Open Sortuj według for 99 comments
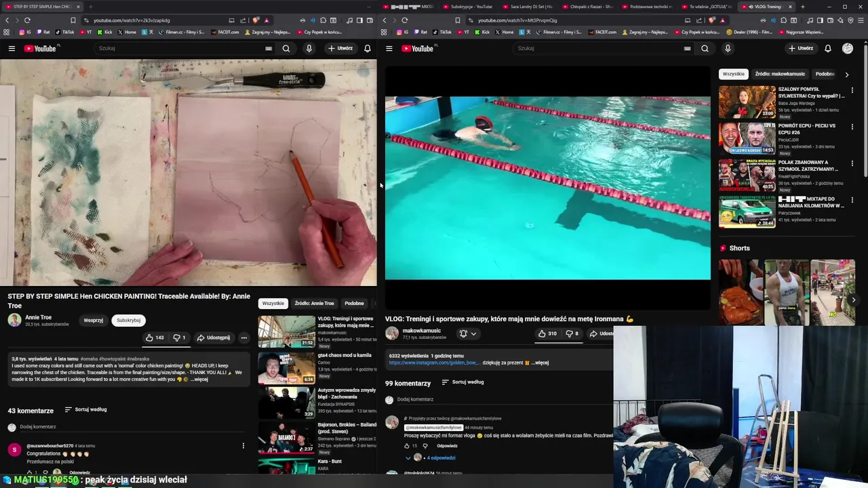Image resolution: width=868 pixels, height=488 pixels. (462, 382)
